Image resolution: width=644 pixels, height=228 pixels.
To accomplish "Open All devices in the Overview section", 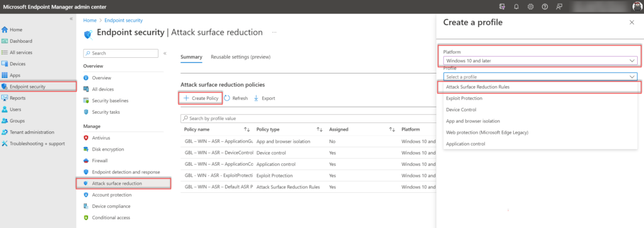I will (x=103, y=89).
